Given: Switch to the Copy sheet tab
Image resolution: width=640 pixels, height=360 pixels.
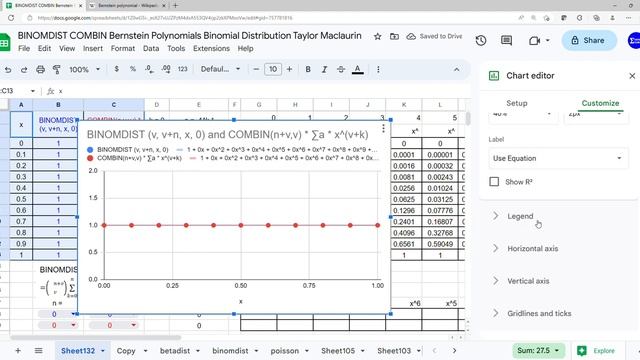Looking at the screenshot, I should (126, 351).
